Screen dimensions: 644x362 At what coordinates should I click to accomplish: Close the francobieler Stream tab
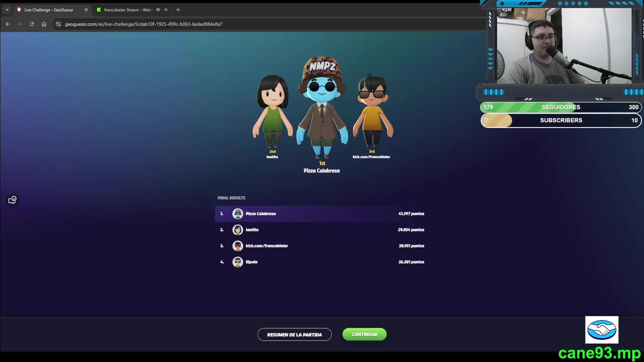166,10
